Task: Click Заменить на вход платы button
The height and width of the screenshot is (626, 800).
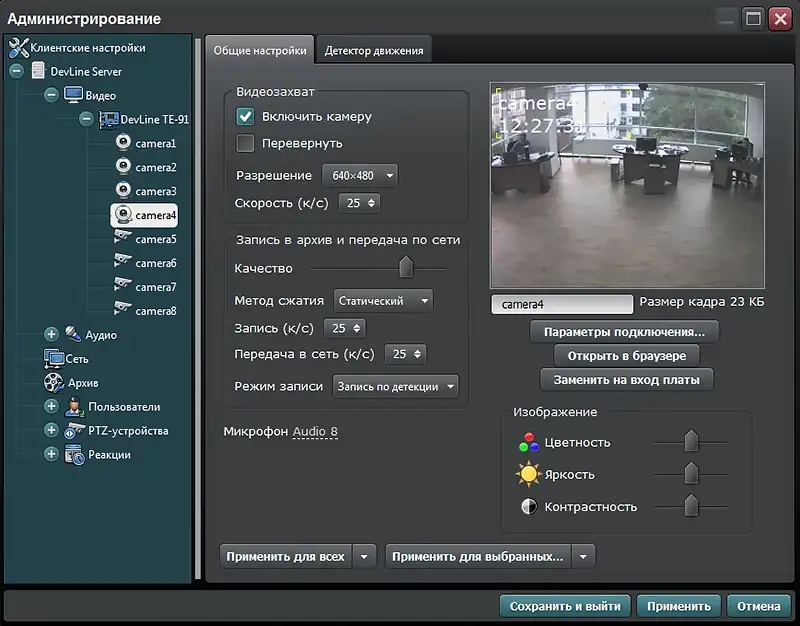Action: tap(627, 380)
